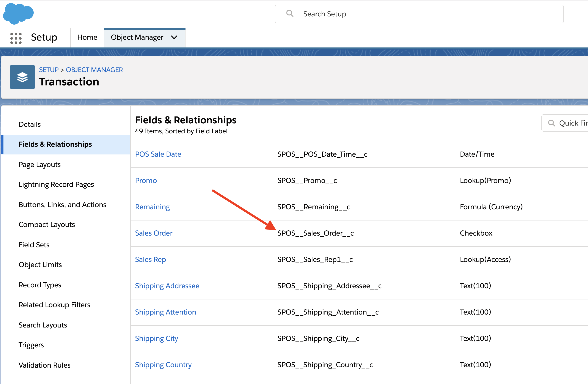Open Buttons, Links, and Actions section

(x=62, y=205)
